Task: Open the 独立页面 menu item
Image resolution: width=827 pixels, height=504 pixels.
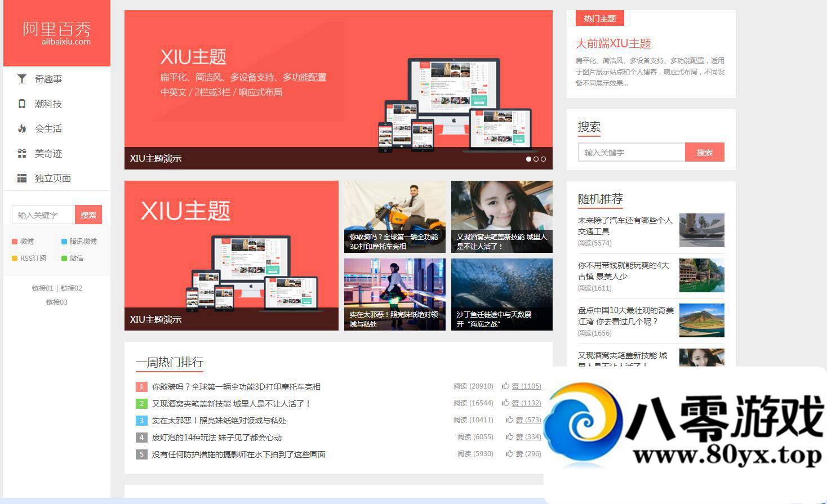Action: click(x=52, y=179)
